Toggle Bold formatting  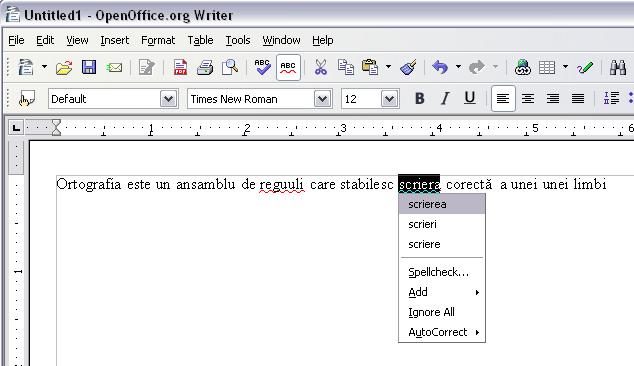click(x=420, y=98)
